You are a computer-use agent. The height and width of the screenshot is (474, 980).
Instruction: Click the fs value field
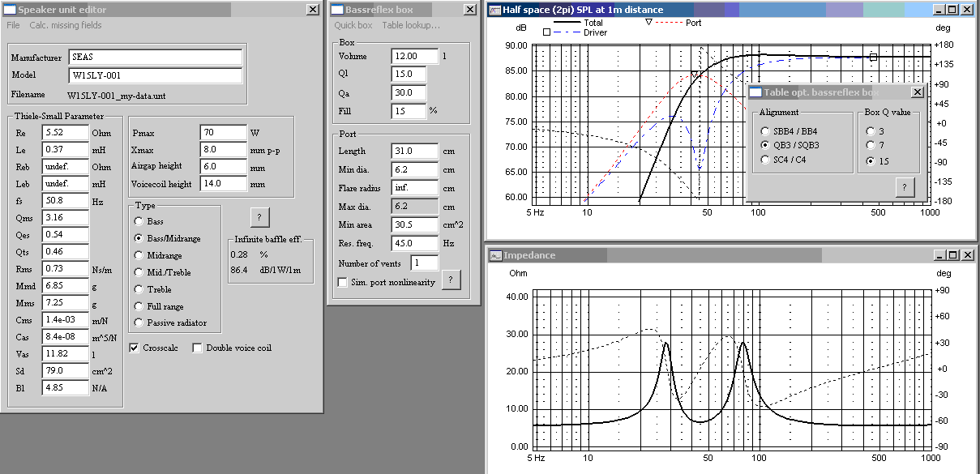pyautogui.click(x=65, y=200)
